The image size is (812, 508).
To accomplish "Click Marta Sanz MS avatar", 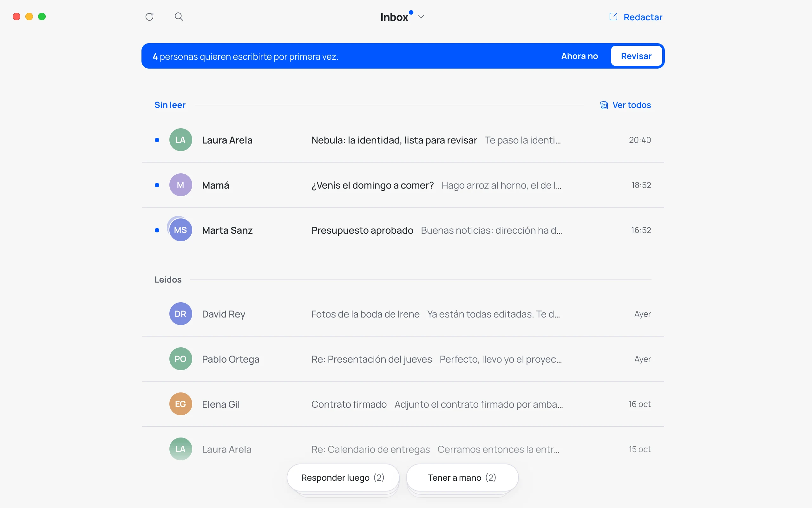I will (x=180, y=230).
